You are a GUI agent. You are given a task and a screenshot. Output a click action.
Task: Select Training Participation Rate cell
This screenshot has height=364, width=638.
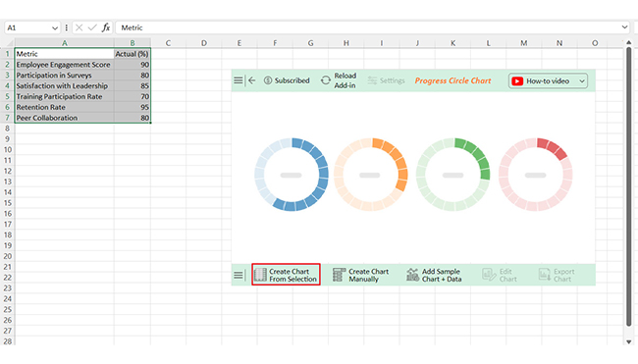(64, 96)
